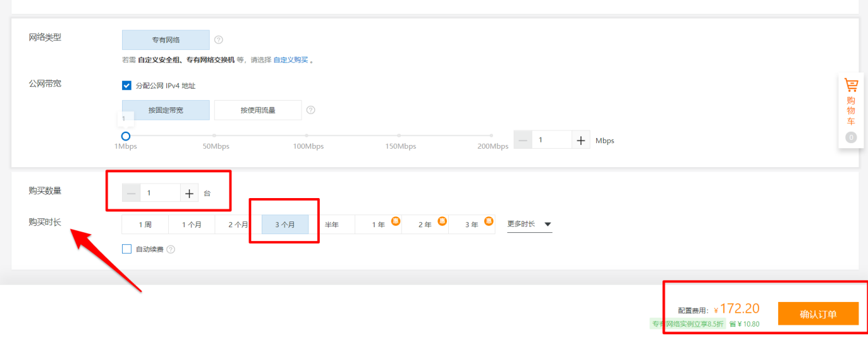Decrease bandwidth with the Mbps minus button
Image resolution: width=868 pixels, height=338 pixels.
coord(523,141)
